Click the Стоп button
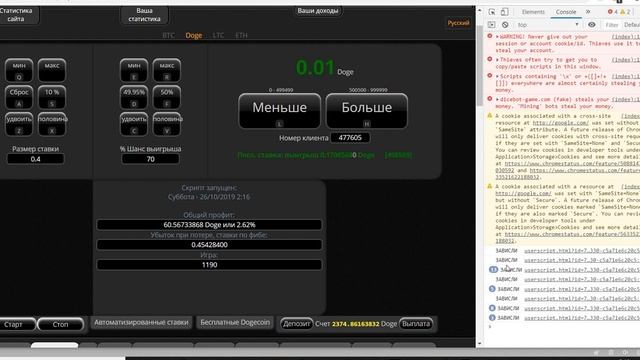 point(60,324)
